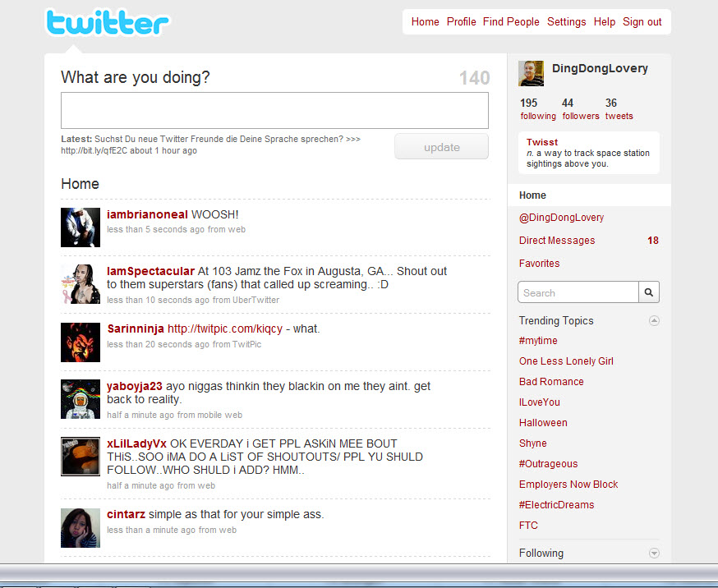This screenshot has width=718, height=588.
Task: Open trending topic Shyne
Action: click(533, 443)
